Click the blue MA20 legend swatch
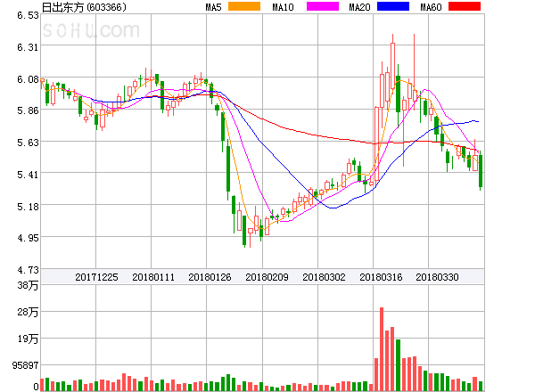This screenshot has height=392, width=535. point(393,6)
